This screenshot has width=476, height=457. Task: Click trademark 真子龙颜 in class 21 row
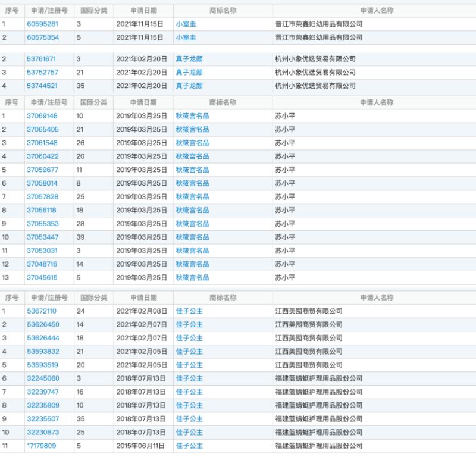tap(189, 72)
